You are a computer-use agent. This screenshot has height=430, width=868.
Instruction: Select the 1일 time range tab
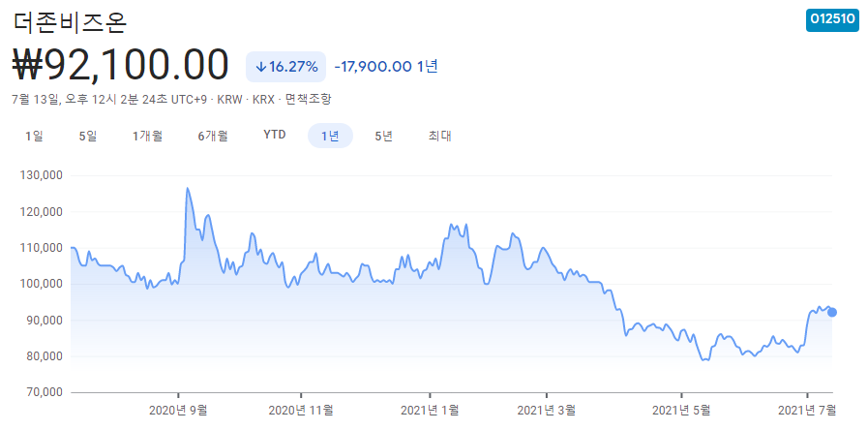34,136
